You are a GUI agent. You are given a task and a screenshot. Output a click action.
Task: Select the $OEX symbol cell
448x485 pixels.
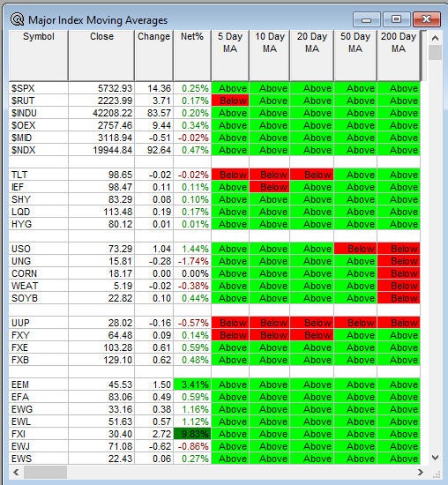click(x=39, y=125)
